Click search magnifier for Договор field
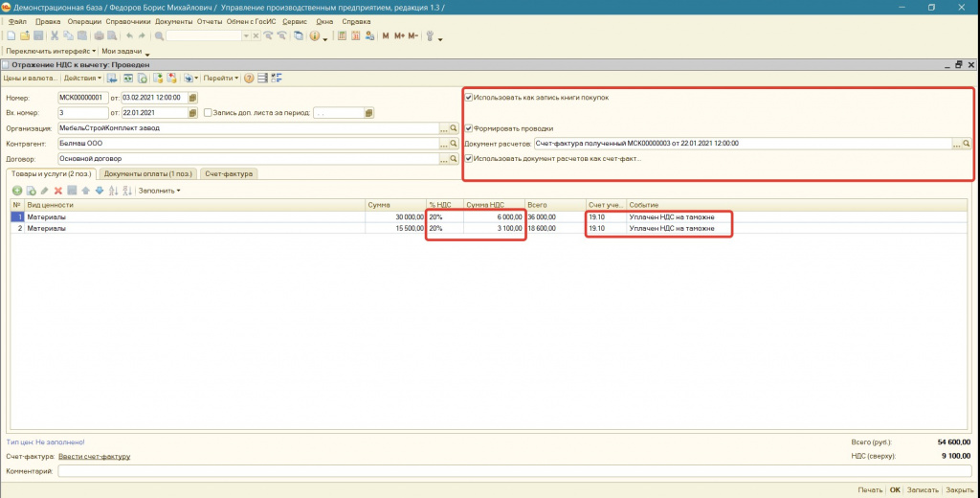 454,159
